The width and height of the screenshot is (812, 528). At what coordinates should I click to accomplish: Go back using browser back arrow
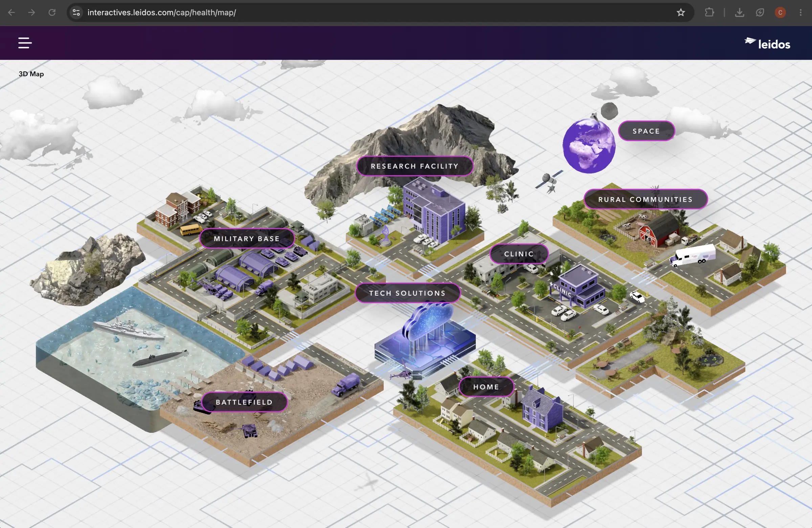pyautogui.click(x=11, y=13)
